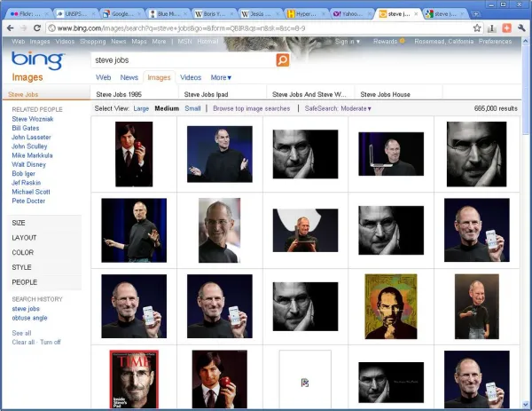Open the caricature figurine thumbnail

point(477,306)
